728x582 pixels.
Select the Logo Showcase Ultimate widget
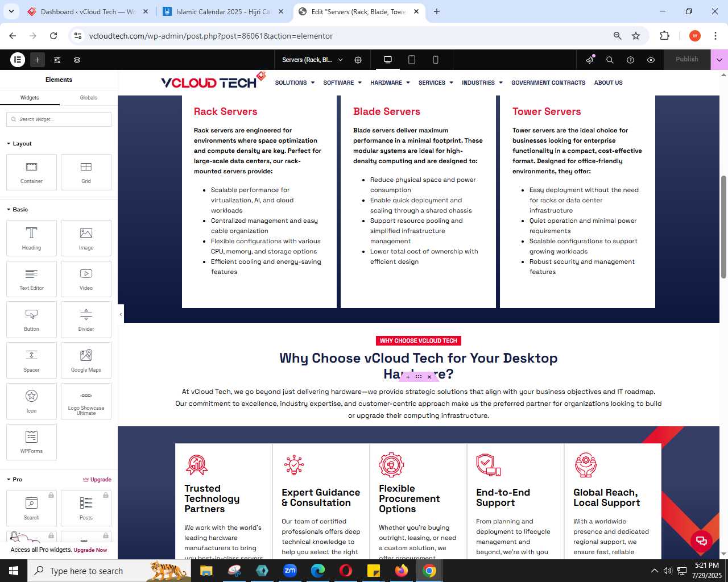pyautogui.click(x=86, y=401)
